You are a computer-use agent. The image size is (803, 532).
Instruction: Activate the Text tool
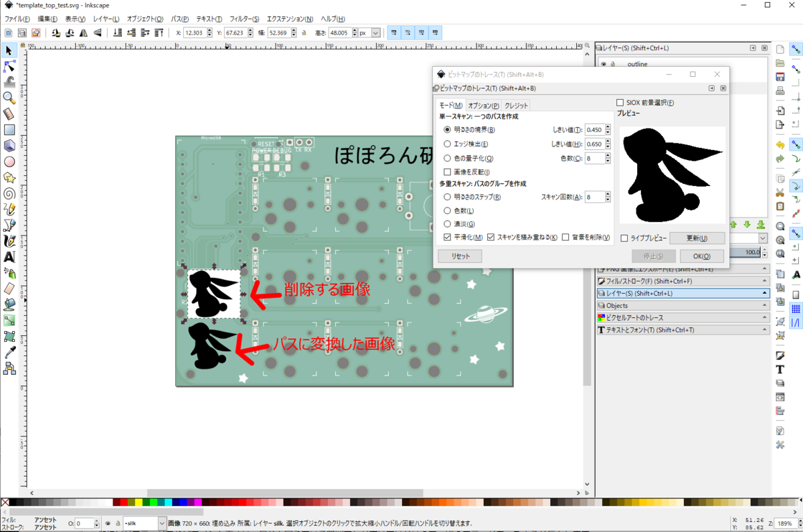pyautogui.click(x=9, y=256)
